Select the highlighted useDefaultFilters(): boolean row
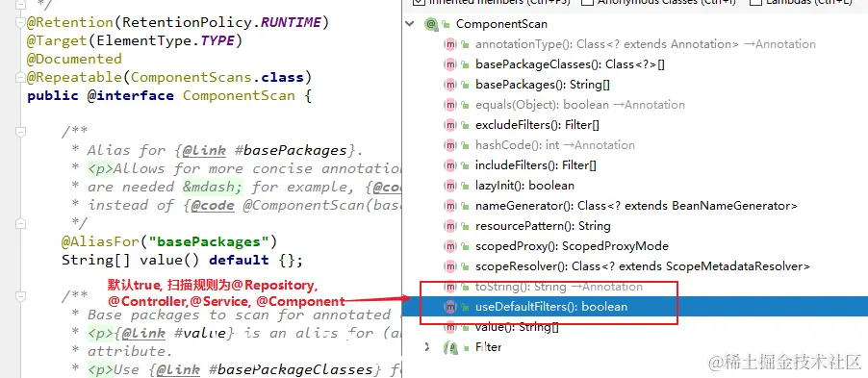The width and height of the screenshot is (868, 378). (634, 307)
